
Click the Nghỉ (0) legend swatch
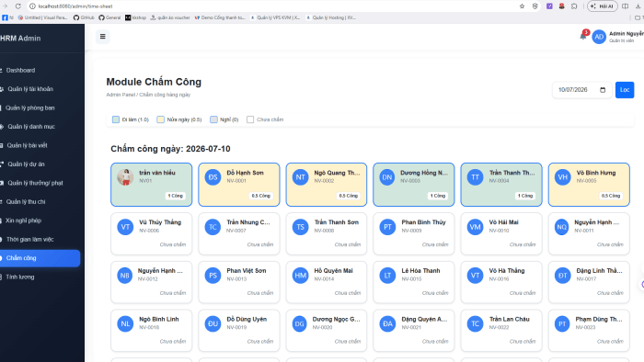[213, 119]
